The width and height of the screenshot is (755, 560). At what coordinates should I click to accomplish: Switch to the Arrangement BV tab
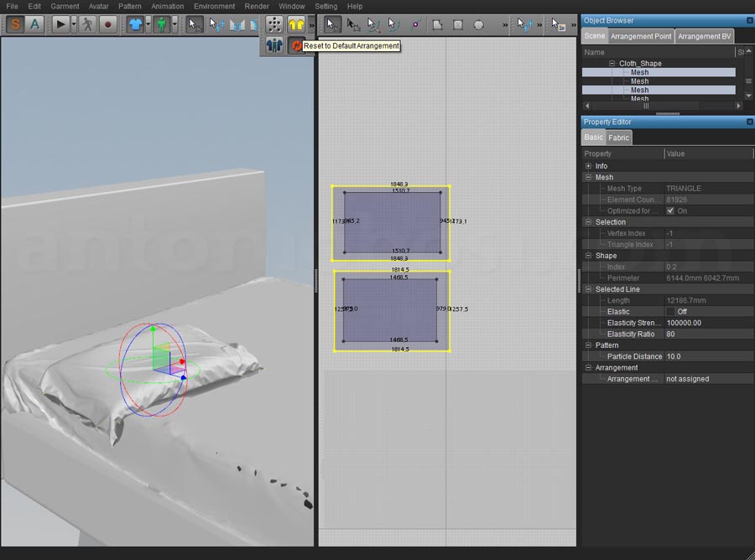pyautogui.click(x=704, y=37)
